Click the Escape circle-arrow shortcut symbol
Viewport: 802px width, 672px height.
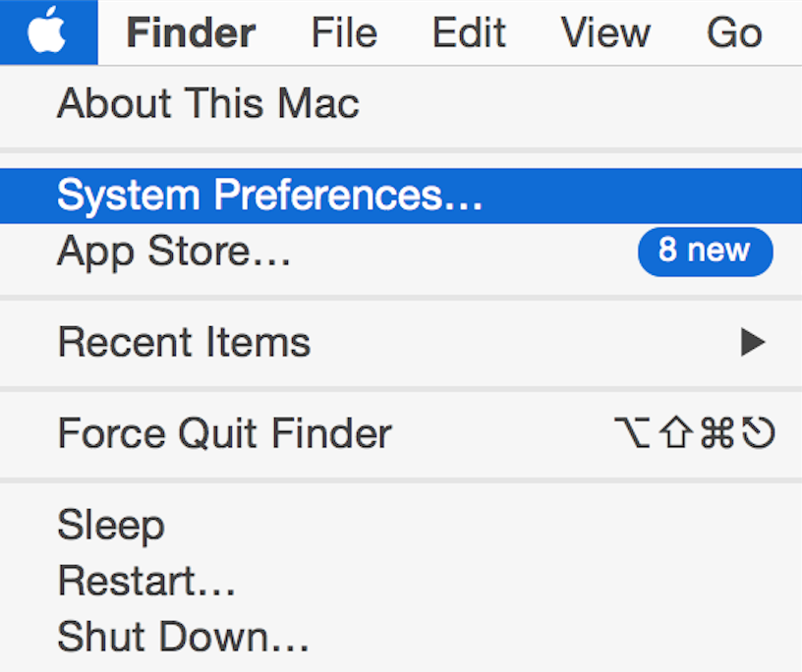click(x=757, y=433)
